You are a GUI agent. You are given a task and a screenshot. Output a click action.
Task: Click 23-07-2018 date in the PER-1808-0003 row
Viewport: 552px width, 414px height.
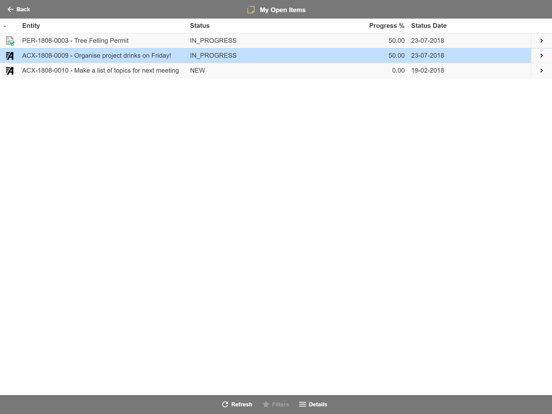click(x=427, y=41)
